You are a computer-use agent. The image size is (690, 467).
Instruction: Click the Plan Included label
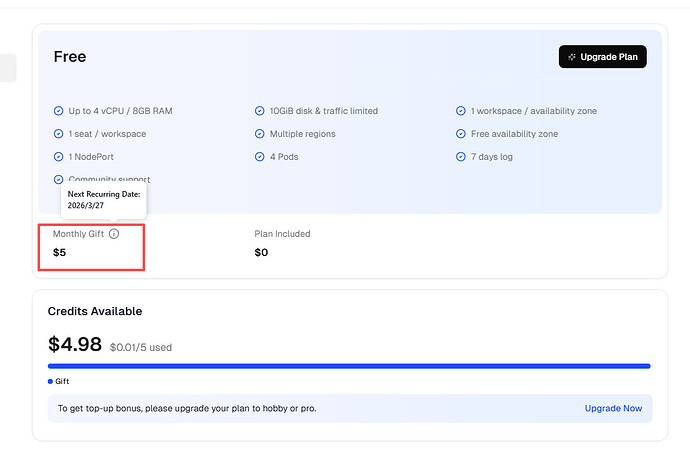[x=283, y=234]
